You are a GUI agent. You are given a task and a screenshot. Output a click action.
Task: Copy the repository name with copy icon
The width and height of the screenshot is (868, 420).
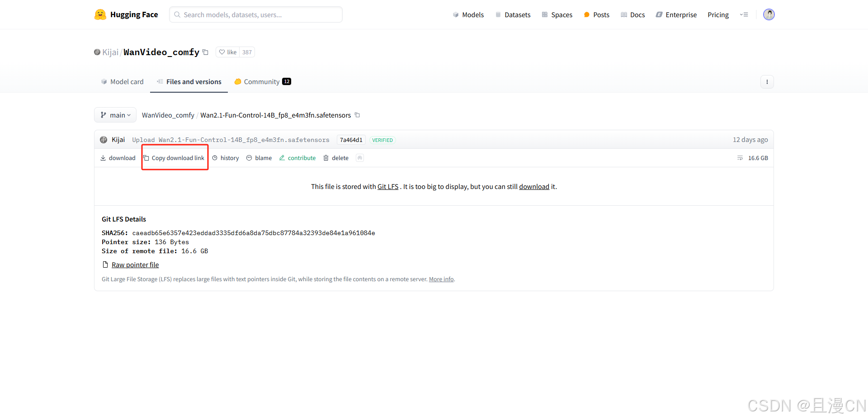[x=205, y=52]
